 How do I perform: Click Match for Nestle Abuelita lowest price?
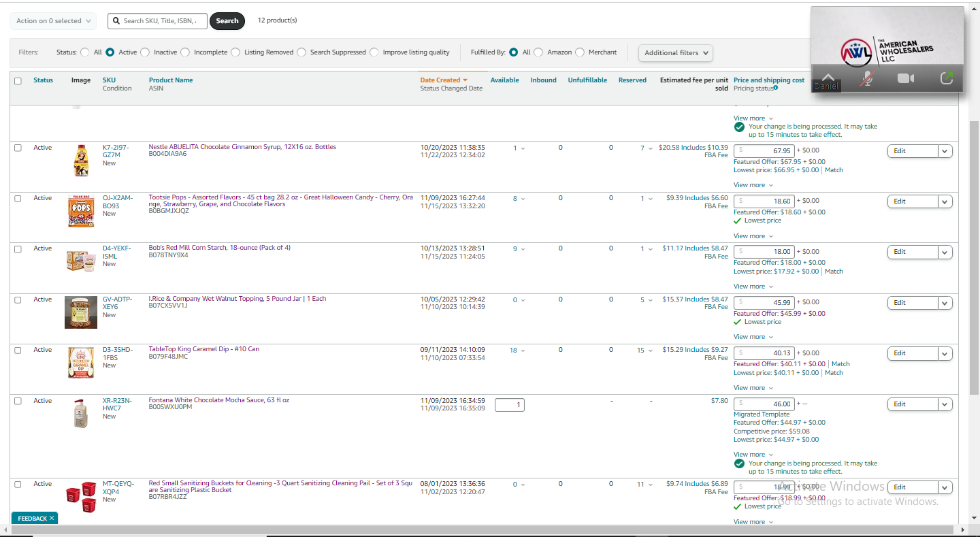click(x=834, y=170)
